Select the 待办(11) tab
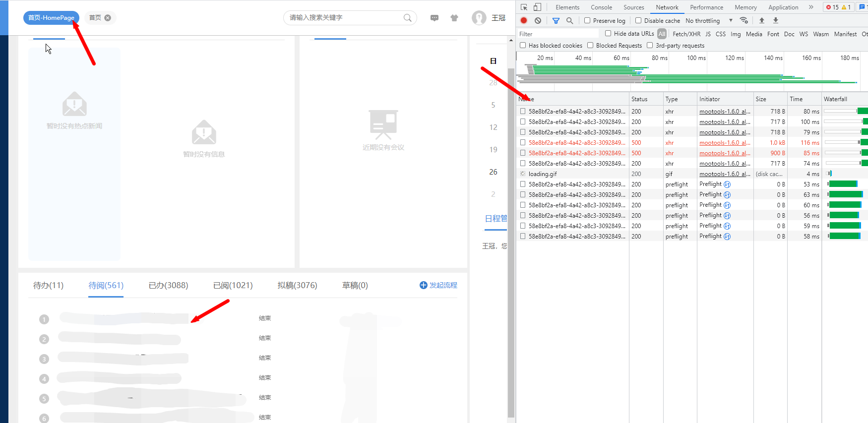The height and width of the screenshot is (423, 868). [48, 285]
